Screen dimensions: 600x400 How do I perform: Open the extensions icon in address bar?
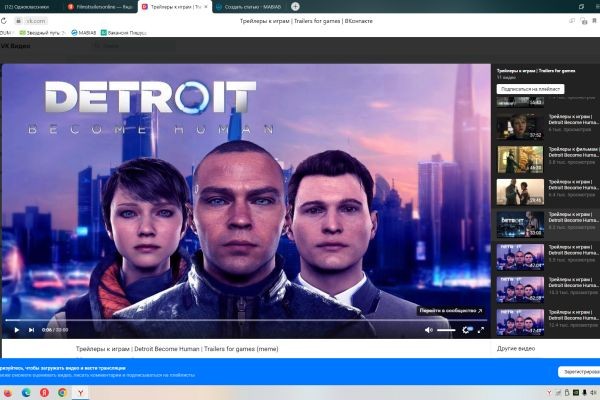584,21
